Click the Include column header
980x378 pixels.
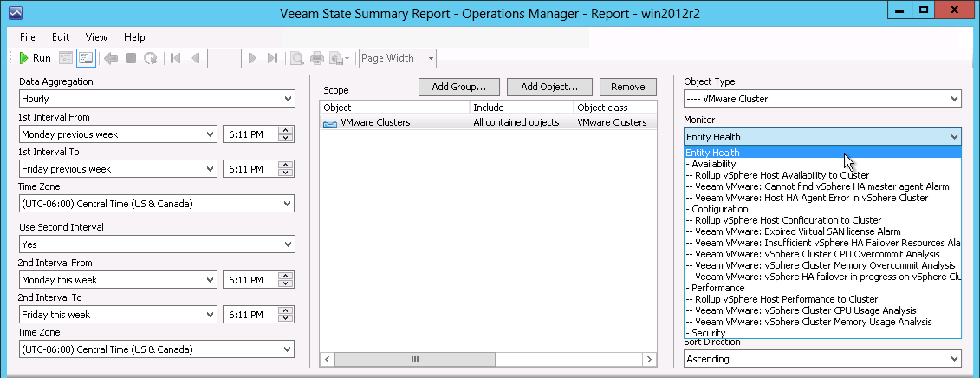tap(522, 108)
